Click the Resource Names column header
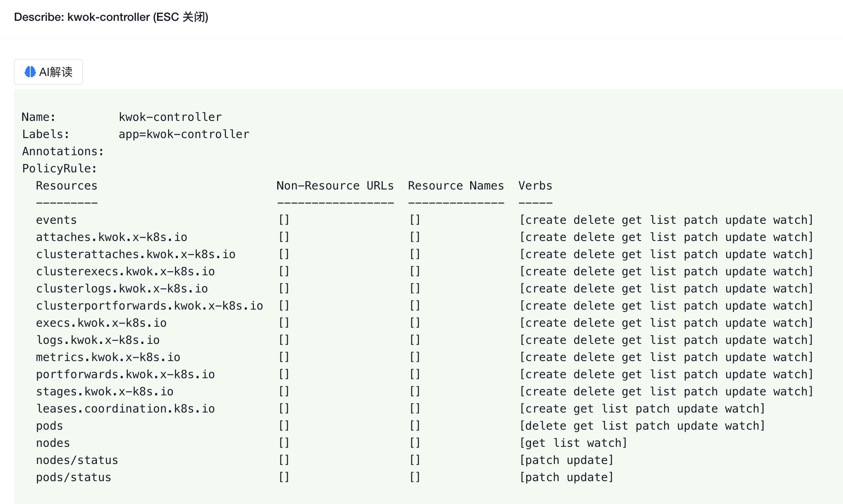Screen dimensions: 843x504 pyautogui.click(x=456, y=186)
